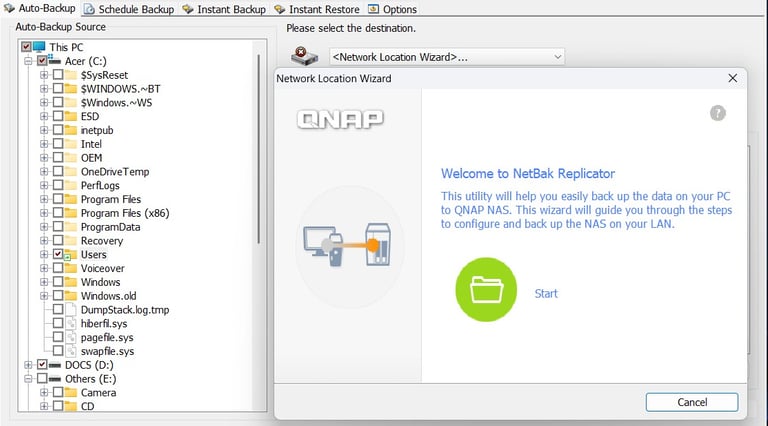Select the $Windows.~WS tree row
768x426 pixels.
coord(116,103)
